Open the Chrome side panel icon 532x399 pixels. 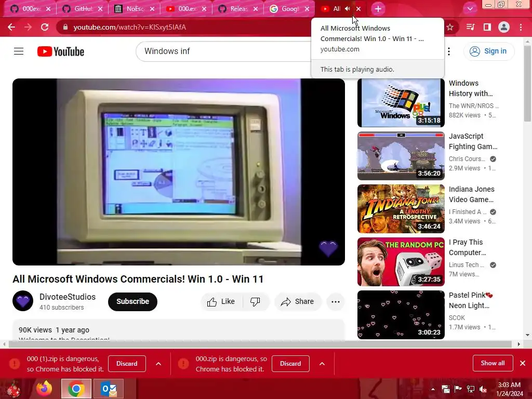[487, 27]
